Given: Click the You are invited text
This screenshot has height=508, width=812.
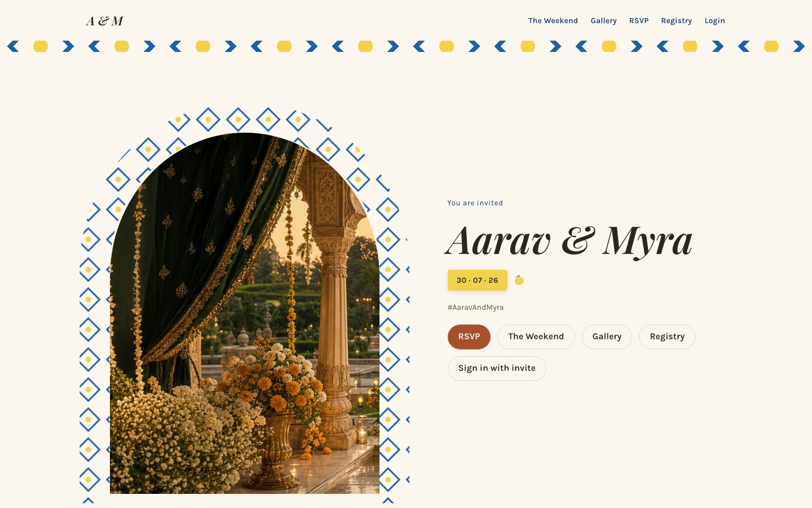Looking at the screenshot, I should (475, 203).
